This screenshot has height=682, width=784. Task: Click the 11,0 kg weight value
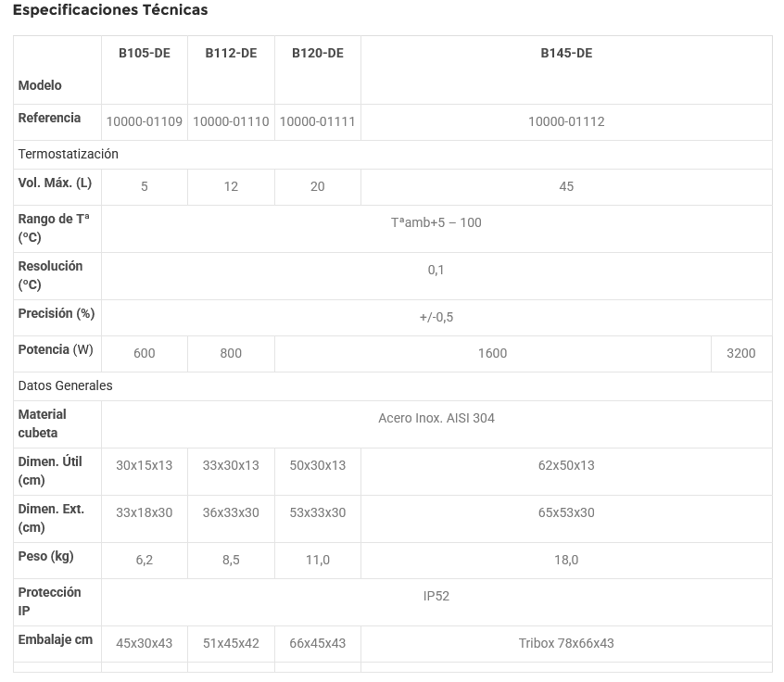pyautogui.click(x=318, y=560)
